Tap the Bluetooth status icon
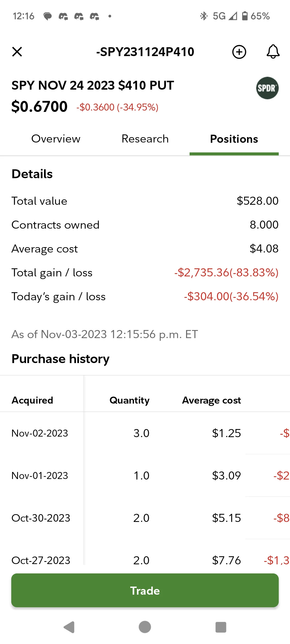This screenshot has width=290, height=644. 204,16
